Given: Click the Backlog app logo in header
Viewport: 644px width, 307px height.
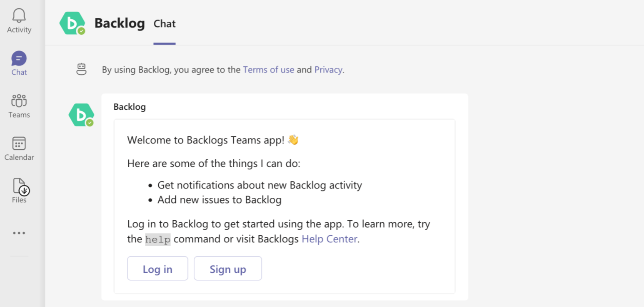Looking at the screenshot, I should (x=72, y=23).
